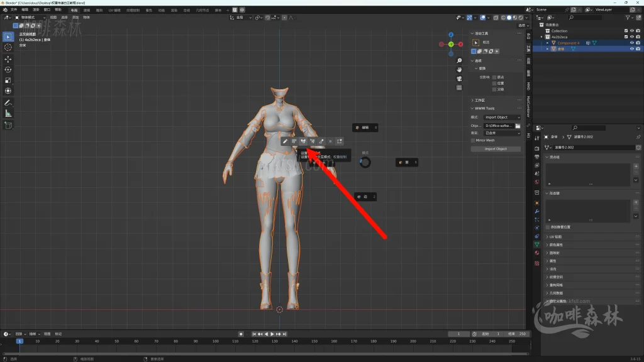Open the Tool properties tab icon
The width and height of the screenshot is (644, 362).
coord(537,138)
